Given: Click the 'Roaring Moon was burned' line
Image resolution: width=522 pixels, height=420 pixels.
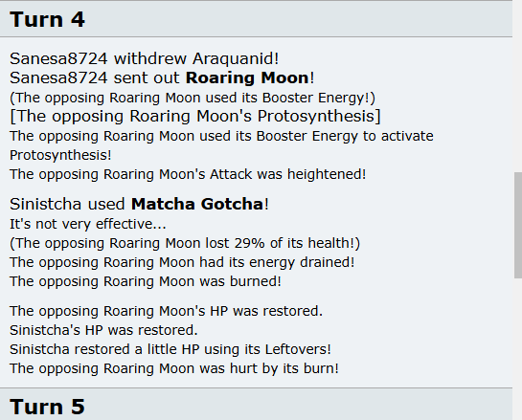Looking at the screenshot, I should tap(146, 281).
